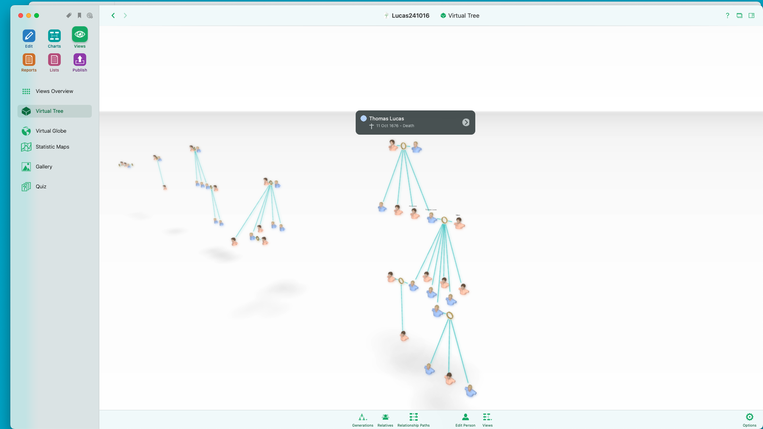The image size is (763, 429).
Task: Open the Reports section
Action: tap(29, 62)
